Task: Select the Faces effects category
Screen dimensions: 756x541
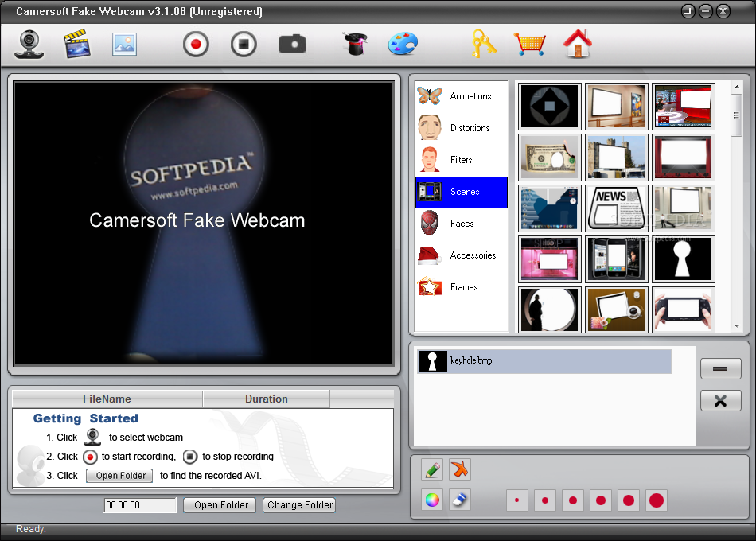Action: 462,224
